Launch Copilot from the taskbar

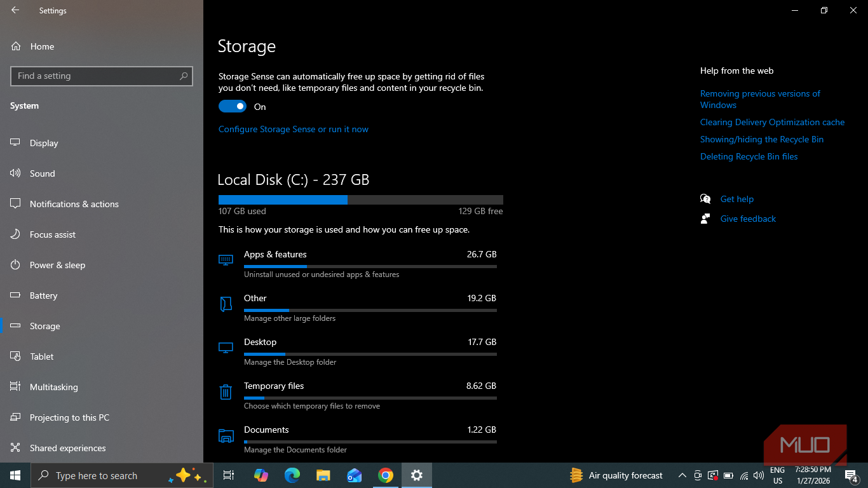coord(261,475)
